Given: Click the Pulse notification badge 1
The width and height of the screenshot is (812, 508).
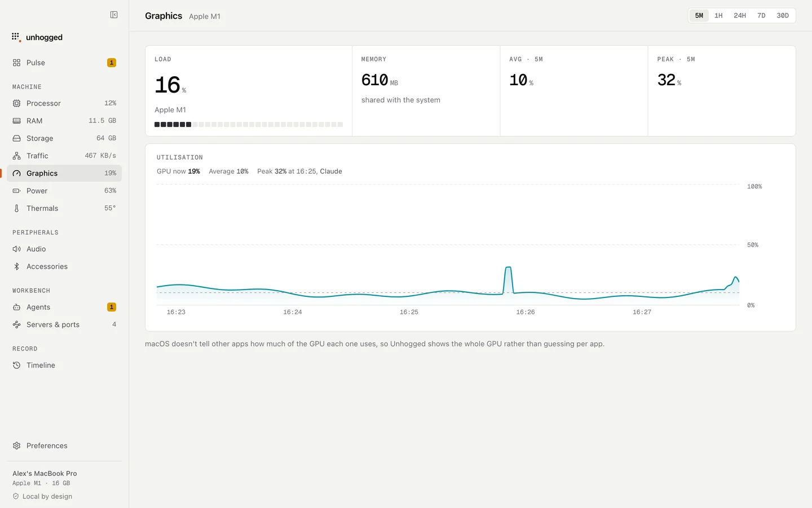Looking at the screenshot, I should [112, 63].
